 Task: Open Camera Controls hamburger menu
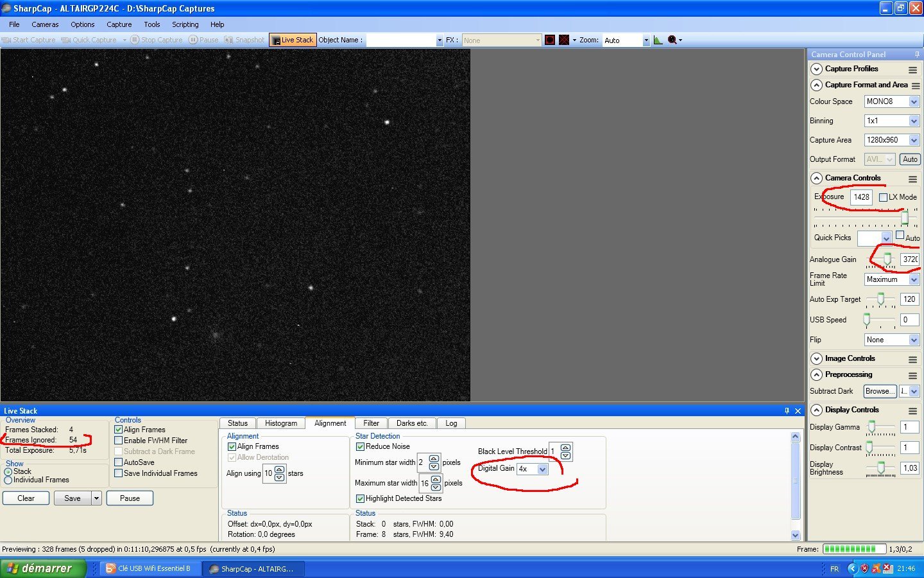pos(912,179)
